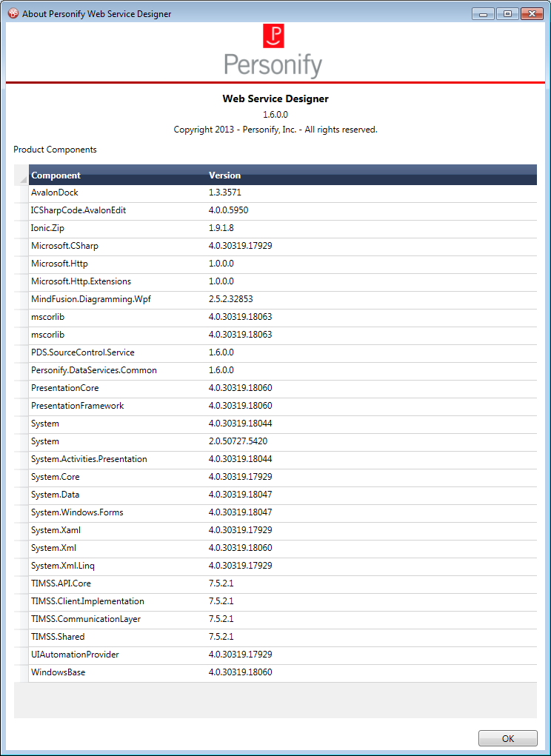Click the Version column header
551x756 pixels.
click(x=371, y=175)
